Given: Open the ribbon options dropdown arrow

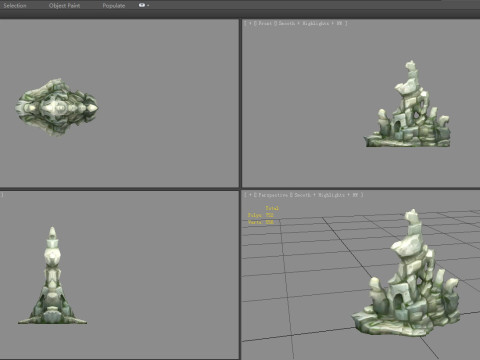Looking at the screenshot, I should tap(148, 5).
